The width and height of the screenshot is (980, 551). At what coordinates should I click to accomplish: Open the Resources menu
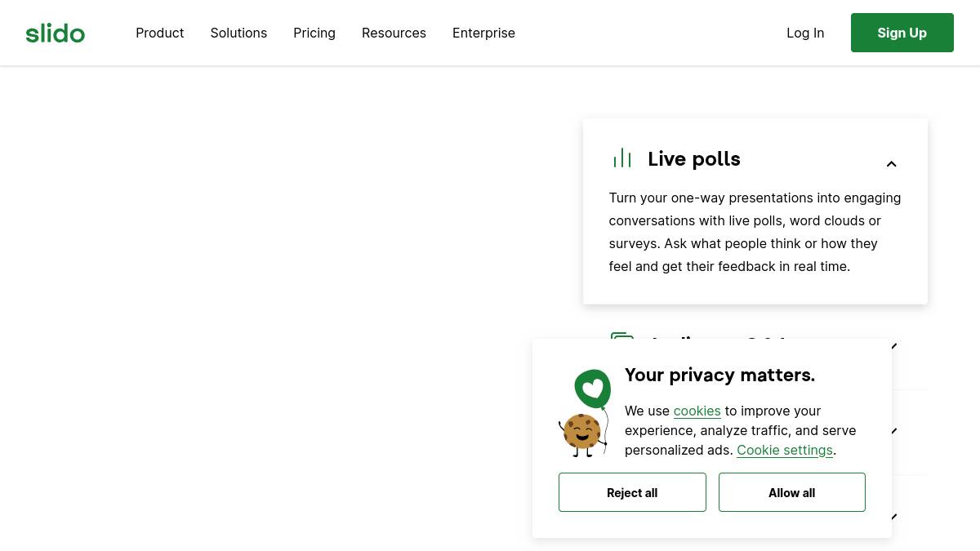click(394, 33)
